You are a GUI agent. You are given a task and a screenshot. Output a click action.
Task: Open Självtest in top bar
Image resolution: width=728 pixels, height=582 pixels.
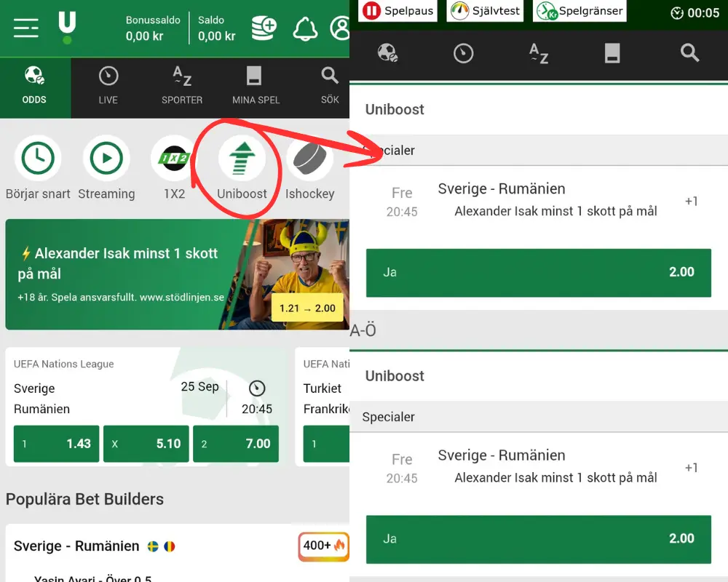click(485, 11)
